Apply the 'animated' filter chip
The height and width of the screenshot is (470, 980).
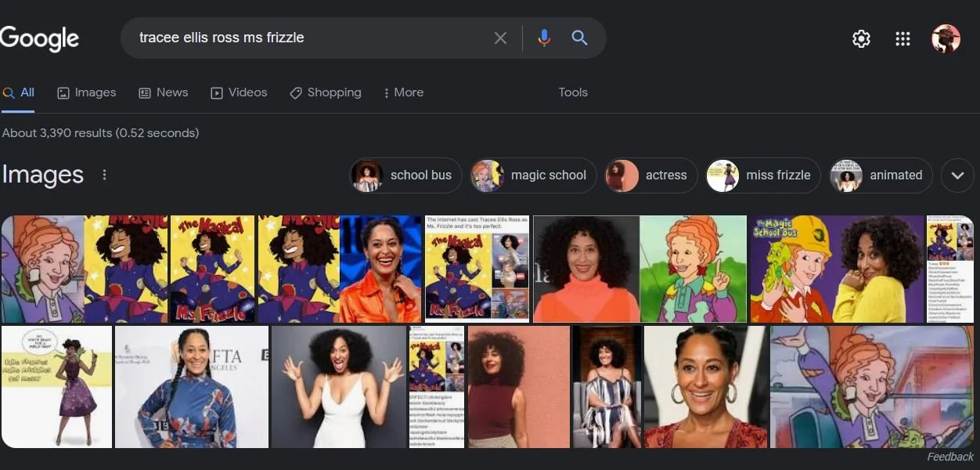point(880,175)
